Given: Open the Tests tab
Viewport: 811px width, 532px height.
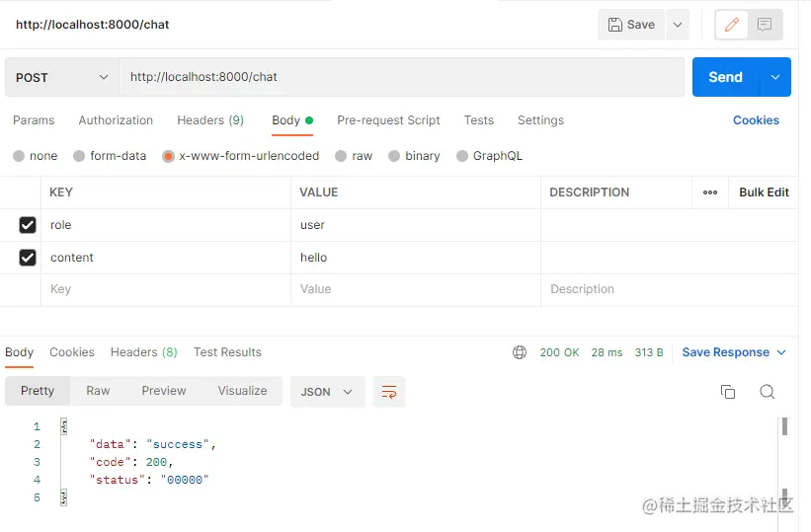Looking at the screenshot, I should click(x=479, y=120).
